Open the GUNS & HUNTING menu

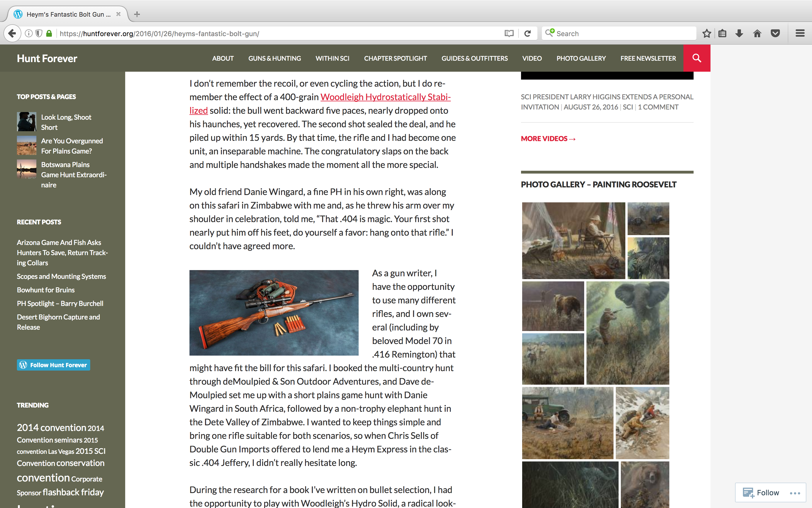click(x=274, y=58)
